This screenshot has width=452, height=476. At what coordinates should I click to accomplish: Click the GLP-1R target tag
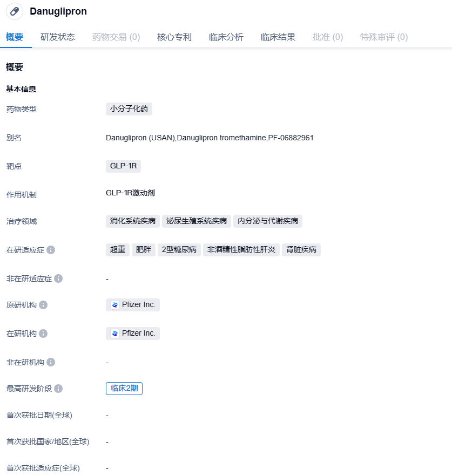[123, 166]
